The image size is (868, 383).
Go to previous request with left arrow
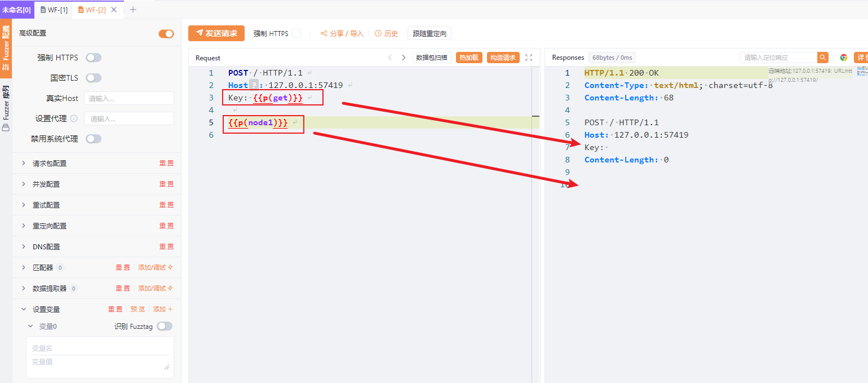click(389, 58)
